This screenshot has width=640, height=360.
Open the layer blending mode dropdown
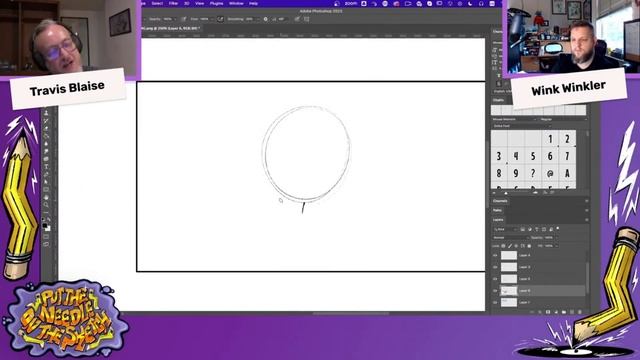510,238
